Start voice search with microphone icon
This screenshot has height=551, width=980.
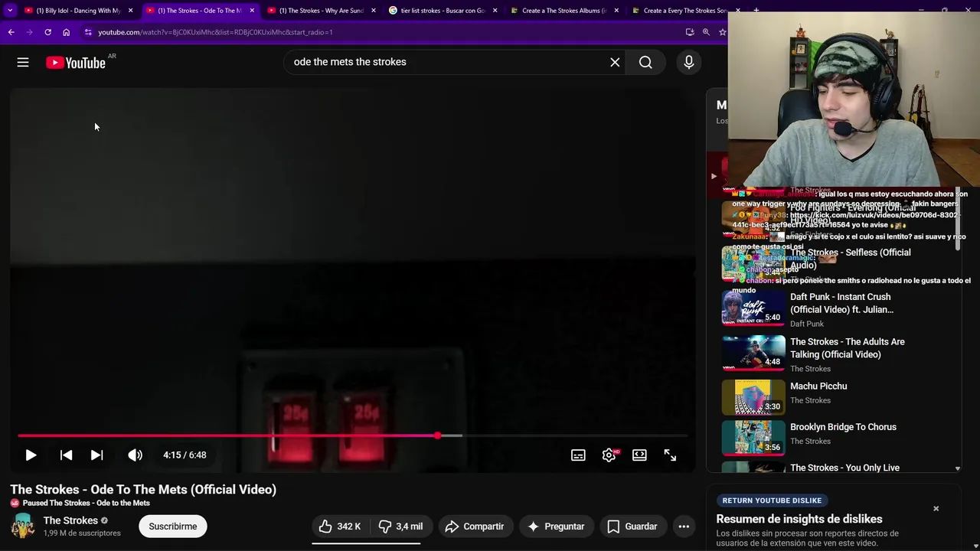click(x=688, y=62)
